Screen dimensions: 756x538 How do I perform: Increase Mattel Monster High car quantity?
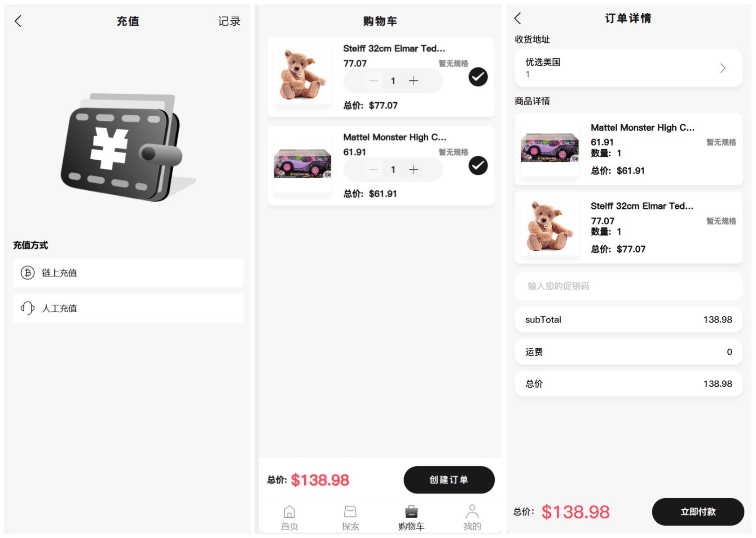point(413,170)
